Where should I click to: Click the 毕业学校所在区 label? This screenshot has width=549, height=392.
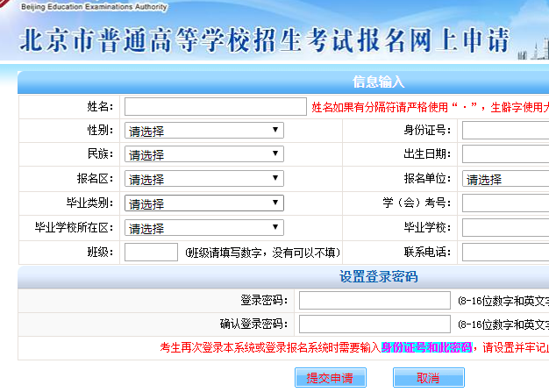click(74, 228)
